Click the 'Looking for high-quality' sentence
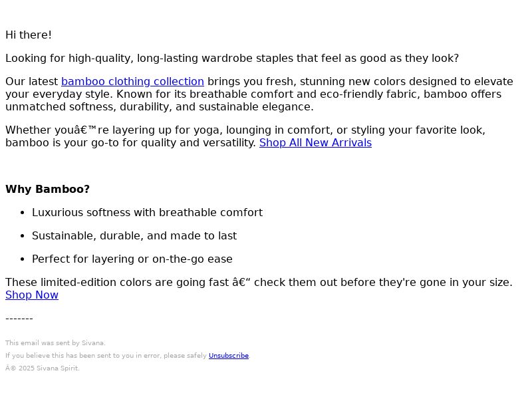532x407 pixels. click(232, 59)
